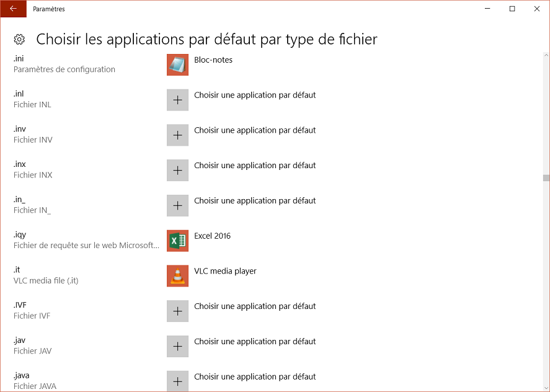The height and width of the screenshot is (392, 550).
Task: Choose 'Choisir une application par défaut' for .inv
Action: click(x=255, y=130)
